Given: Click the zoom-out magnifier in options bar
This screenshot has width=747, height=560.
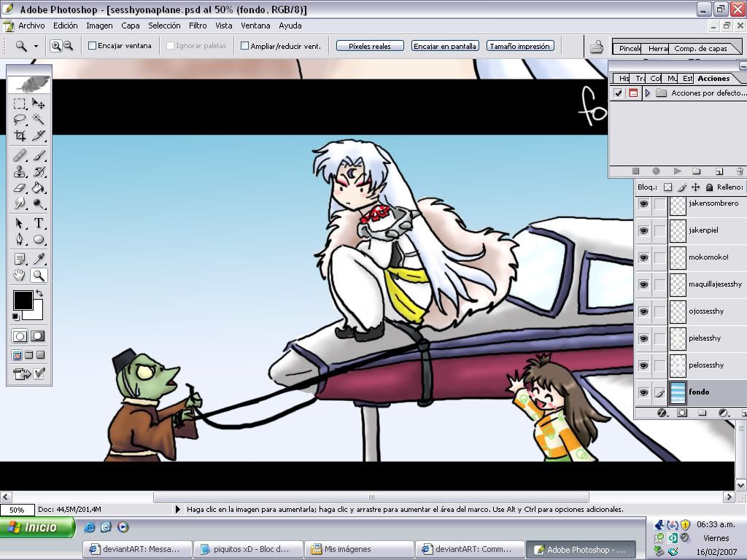Looking at the screenshot, I should coord(68,46).
